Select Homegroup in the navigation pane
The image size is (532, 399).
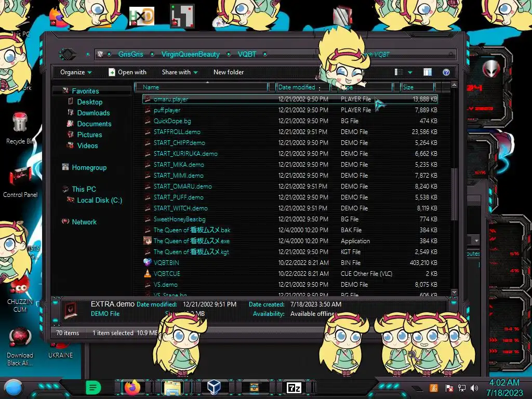pyautogui.click(x=89, y=167)
